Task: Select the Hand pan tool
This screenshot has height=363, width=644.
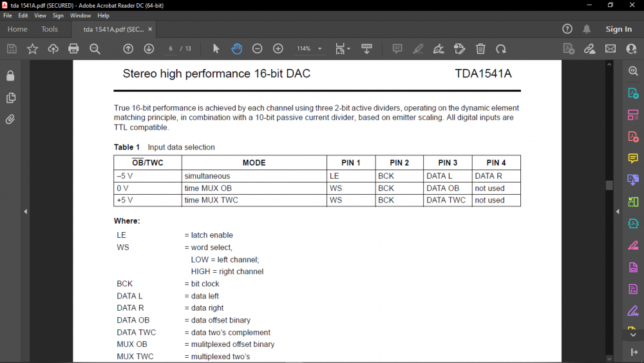Action: coord(236,49)
